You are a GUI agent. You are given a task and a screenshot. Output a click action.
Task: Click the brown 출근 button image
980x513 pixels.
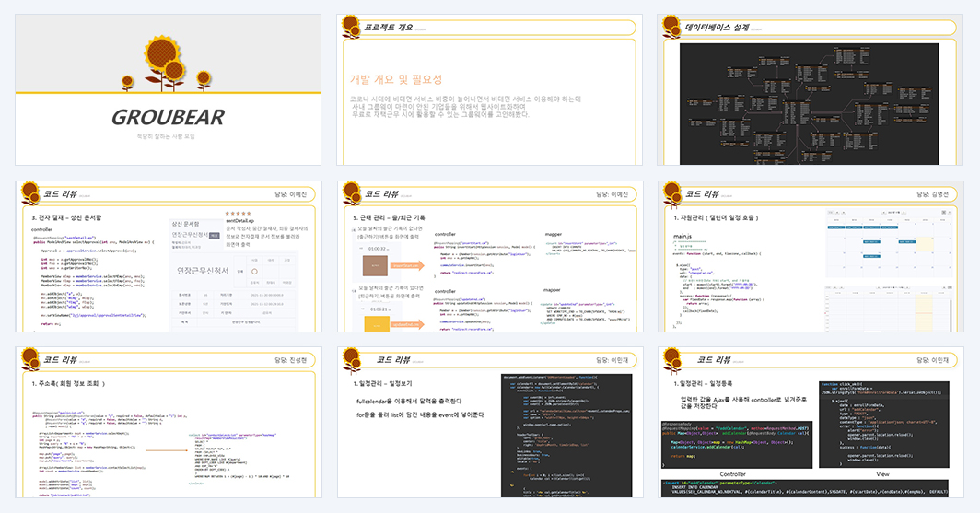375,265
